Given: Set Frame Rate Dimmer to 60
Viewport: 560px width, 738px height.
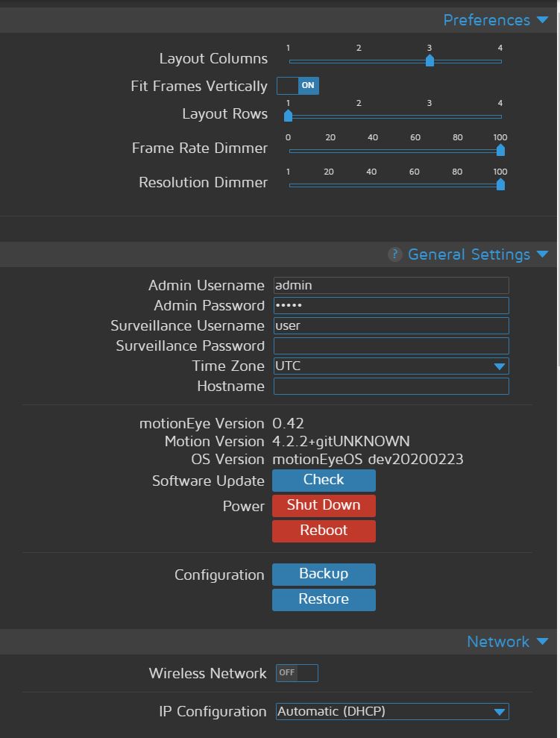Looking at the screenshot, I should (415, 150).
